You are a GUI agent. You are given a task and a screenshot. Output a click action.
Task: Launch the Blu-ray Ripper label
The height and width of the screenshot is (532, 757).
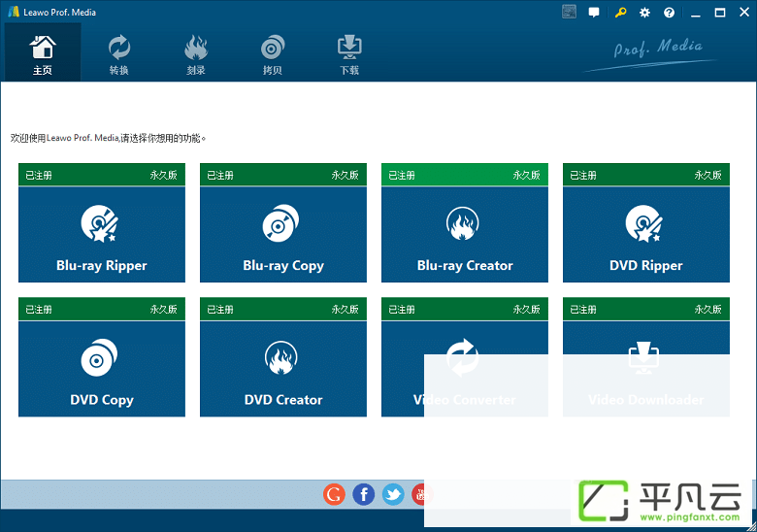pos(101,266)
